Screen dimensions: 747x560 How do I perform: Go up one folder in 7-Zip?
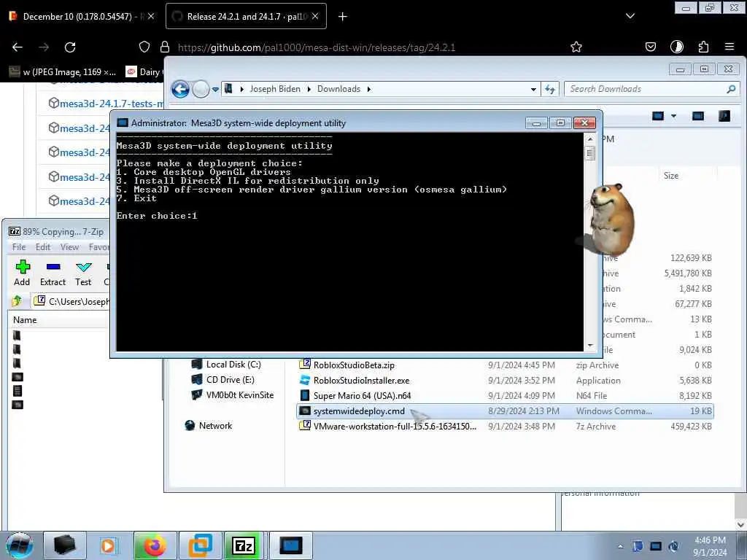18,301
